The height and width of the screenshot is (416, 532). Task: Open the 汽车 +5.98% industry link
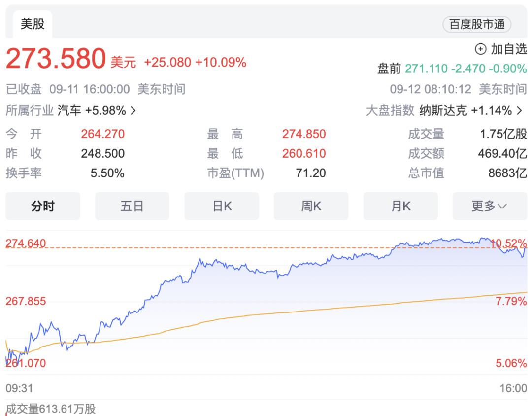[92, 111]
